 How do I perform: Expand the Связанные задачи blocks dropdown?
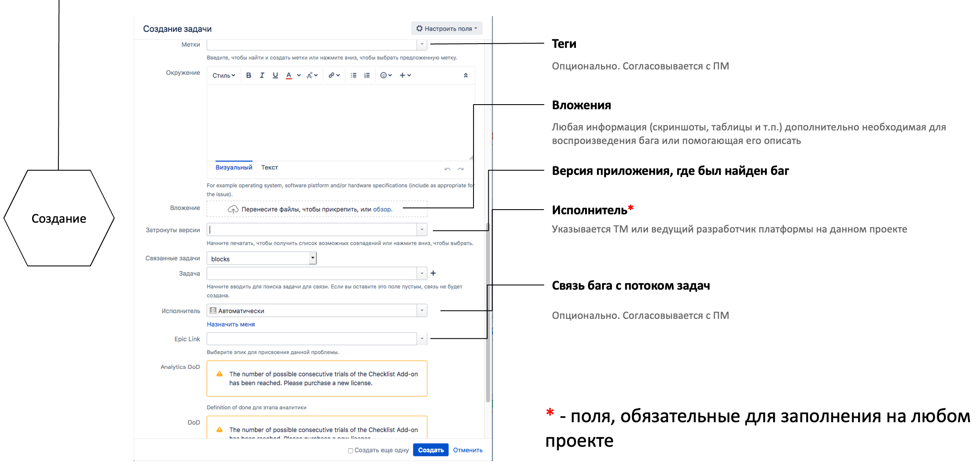click(312, 258)
